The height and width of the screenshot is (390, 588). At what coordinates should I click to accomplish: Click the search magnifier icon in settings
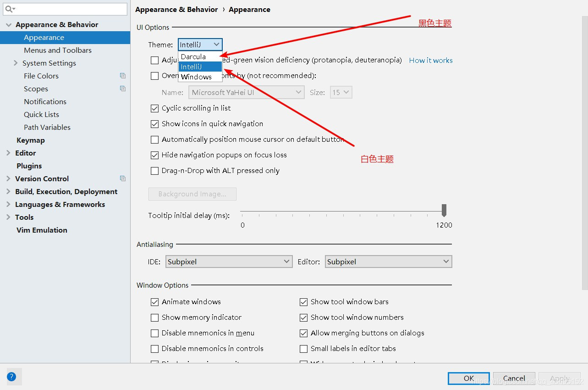tap(10, 9)
